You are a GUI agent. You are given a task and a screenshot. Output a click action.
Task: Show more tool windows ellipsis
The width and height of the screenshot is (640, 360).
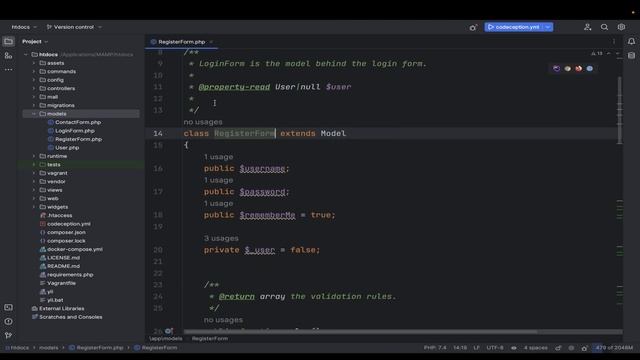pyautogui.click(x=8, y=70)
